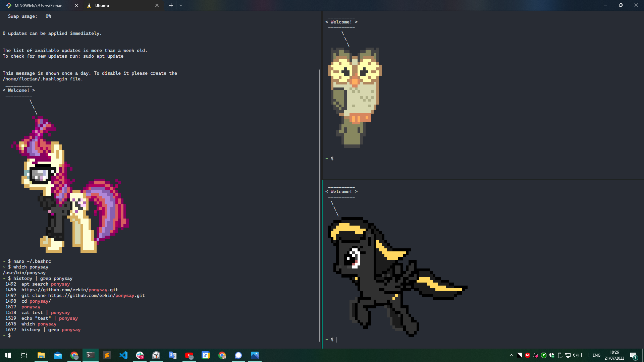
Task: Launch Google Calendar taskbar icon
Action: 206,355
